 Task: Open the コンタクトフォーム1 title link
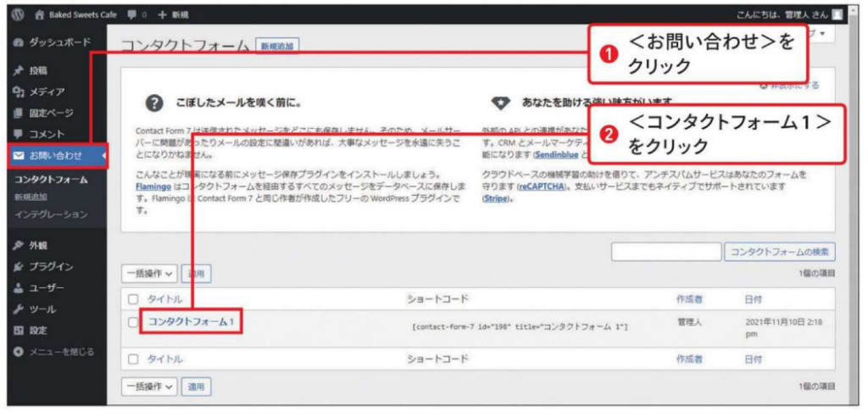[191, 322]
